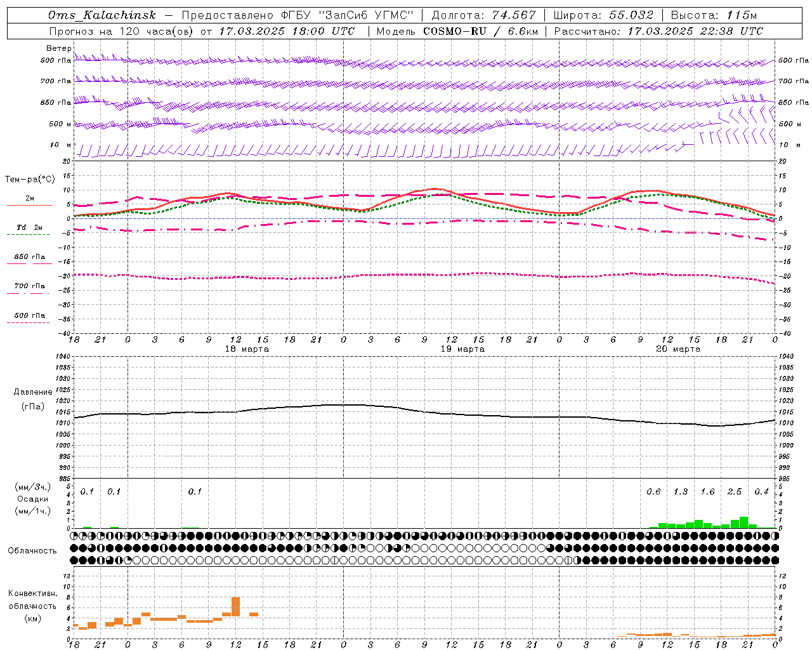The image size is (812, 650).
Task: Click the 0.4 precipitation amount value
Action: pyautogui.click(x=761, y=492)
